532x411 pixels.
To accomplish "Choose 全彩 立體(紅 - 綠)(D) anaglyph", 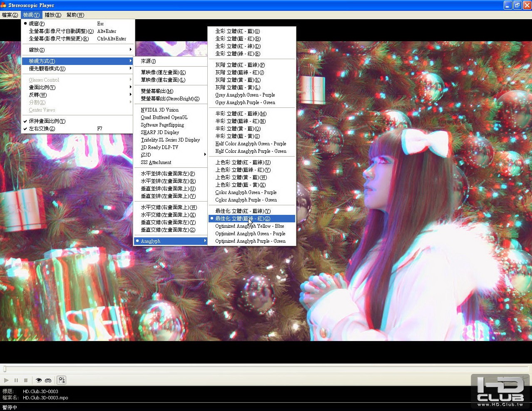I will (252, 46).
